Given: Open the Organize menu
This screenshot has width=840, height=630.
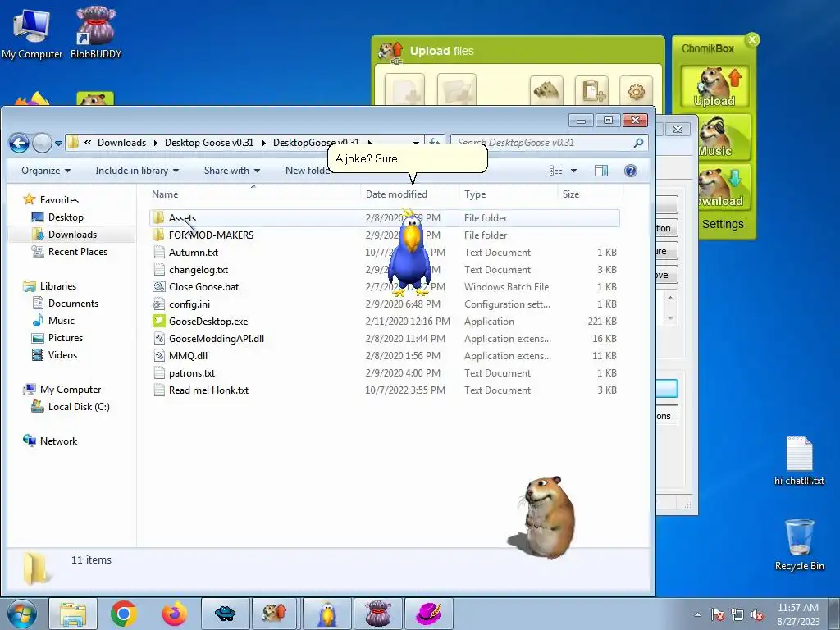Looking at the screenshot, I should [46, 171].
